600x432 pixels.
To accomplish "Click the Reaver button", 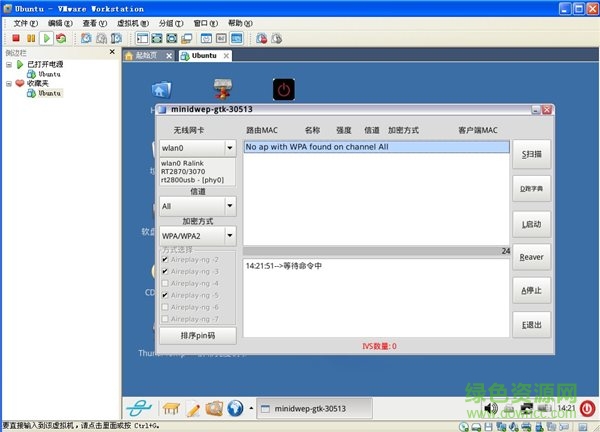I will tap(531, 257).
